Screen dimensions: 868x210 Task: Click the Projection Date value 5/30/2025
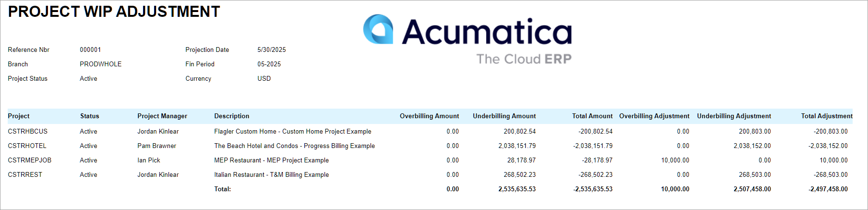pyautogui.click(x=271, y=49)
